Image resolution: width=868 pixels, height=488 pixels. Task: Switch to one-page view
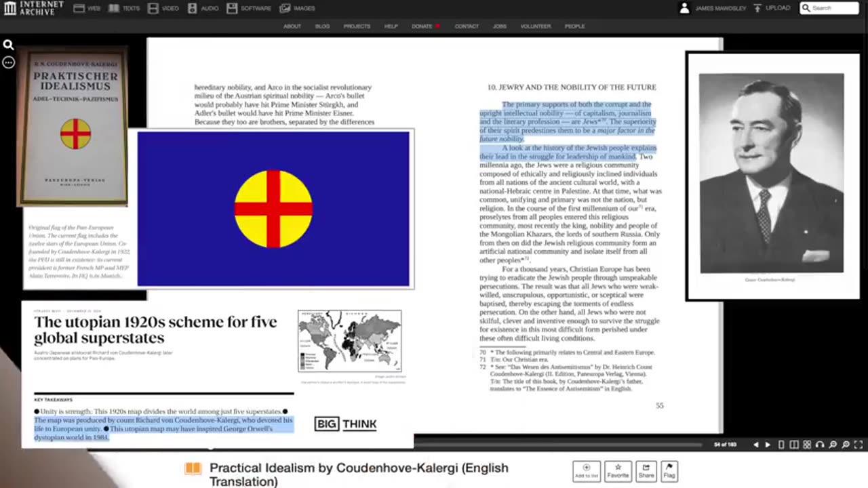tap(781, 445)
